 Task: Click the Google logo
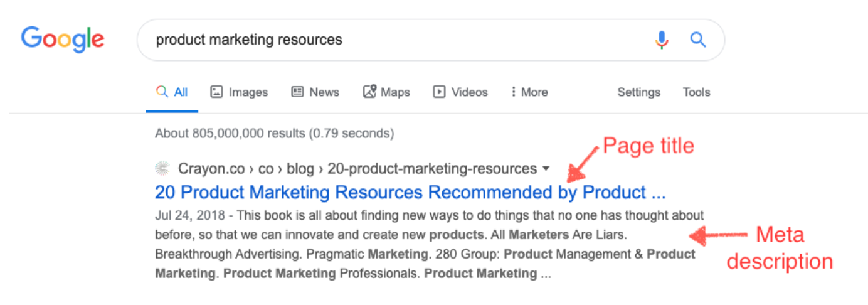coord(63,40)
